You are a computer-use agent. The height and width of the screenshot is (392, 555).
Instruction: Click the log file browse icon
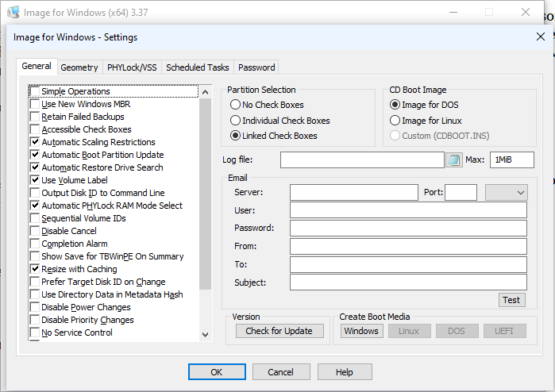(454, 160)
